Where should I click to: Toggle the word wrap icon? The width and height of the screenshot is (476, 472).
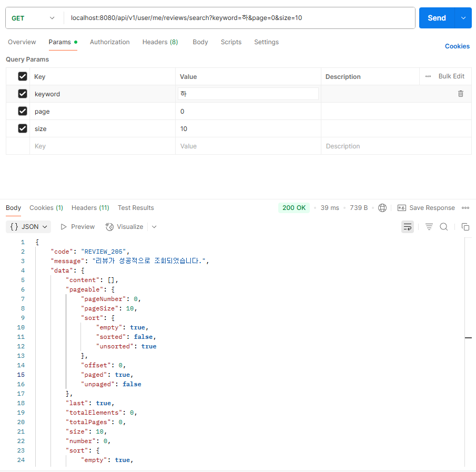(x=408, y=227)
